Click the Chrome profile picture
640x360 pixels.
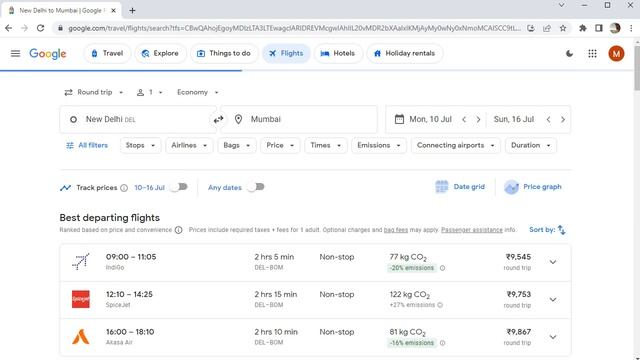click(615, 28)
